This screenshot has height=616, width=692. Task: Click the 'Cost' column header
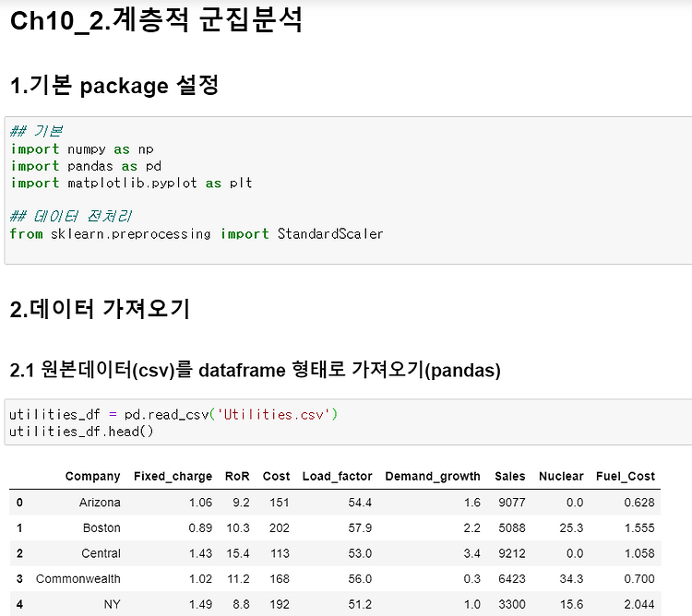pos(276,476)
